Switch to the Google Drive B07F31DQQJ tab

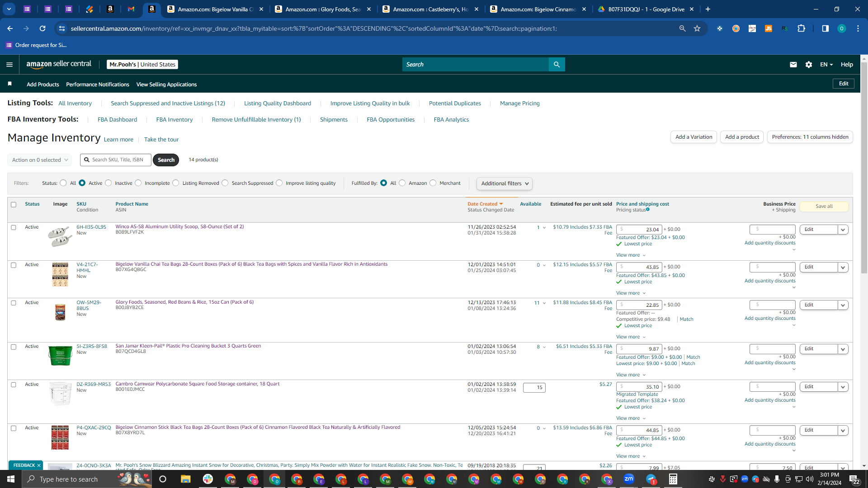click(x=646, y=9)
